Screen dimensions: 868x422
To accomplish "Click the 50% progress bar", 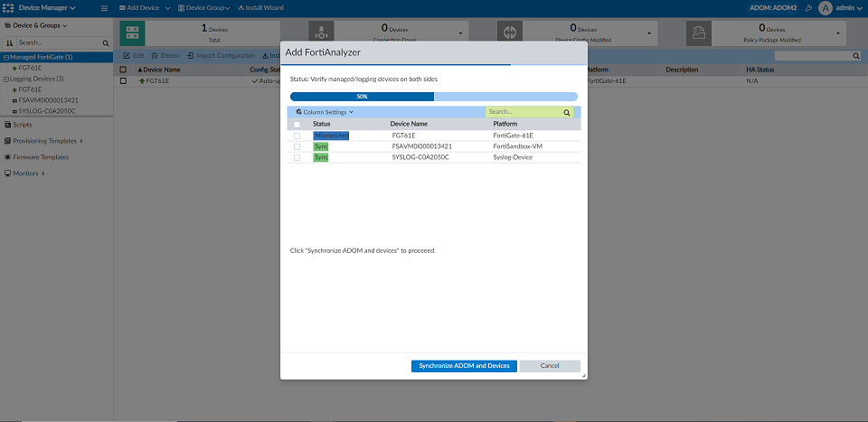I will click(433, 96).
